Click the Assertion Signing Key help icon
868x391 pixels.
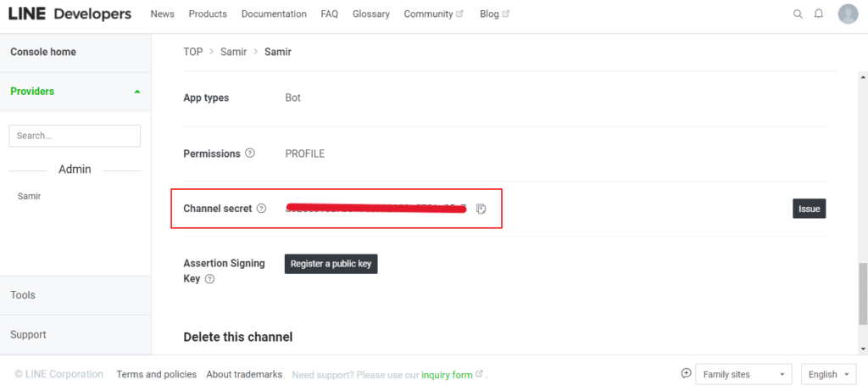[x=209, y=279]
